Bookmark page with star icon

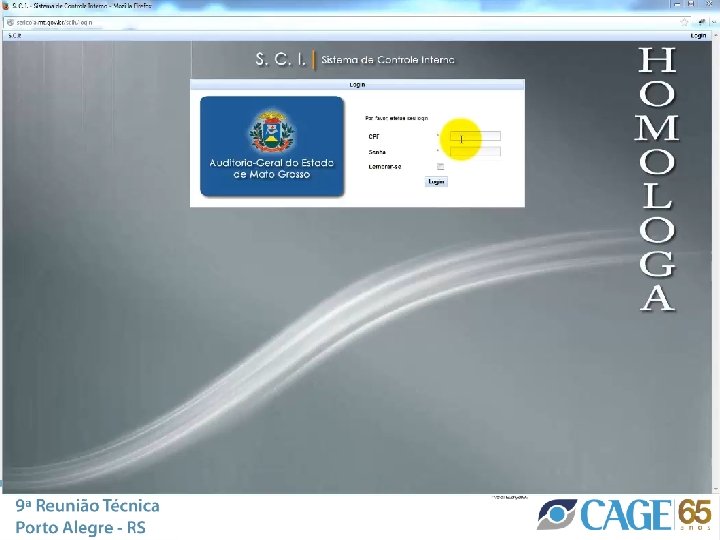[684, 22]
